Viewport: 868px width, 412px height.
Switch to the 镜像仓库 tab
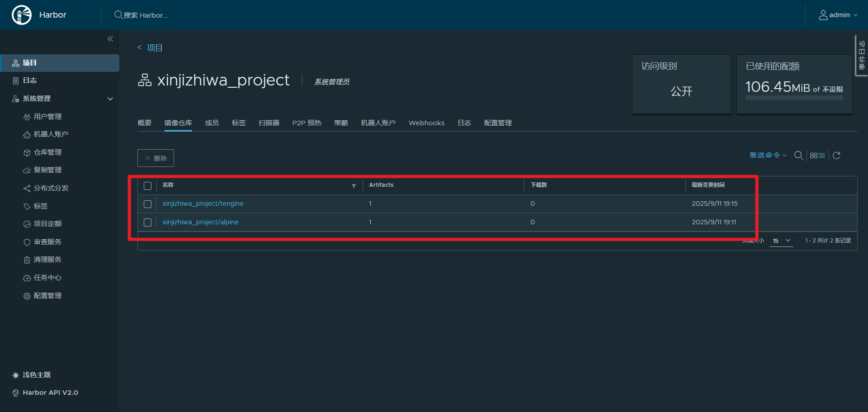(x=178, y=123)
